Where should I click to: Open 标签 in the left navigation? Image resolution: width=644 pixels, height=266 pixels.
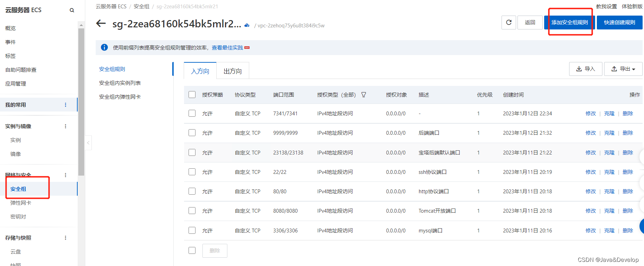pyautogui.click(x=10, y=56)
